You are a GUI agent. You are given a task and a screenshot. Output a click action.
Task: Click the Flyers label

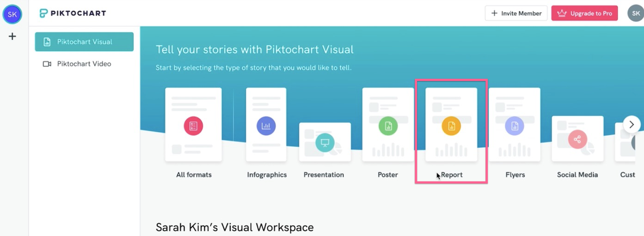tap(515, 175)
